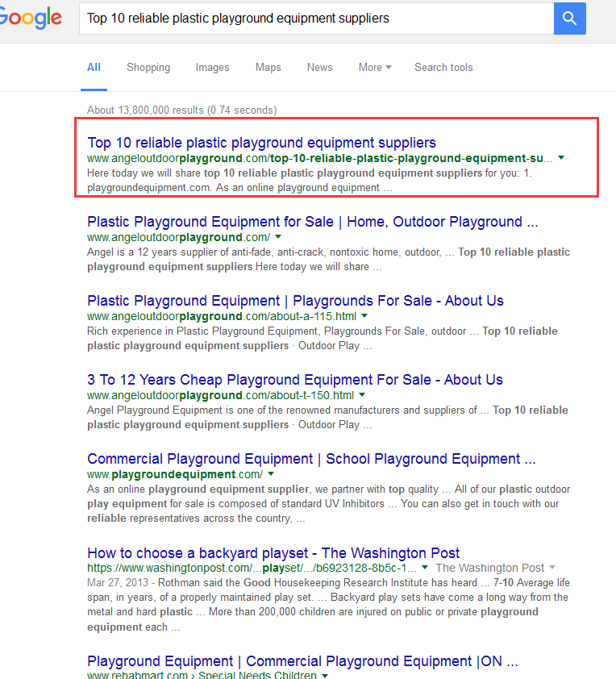Screen dimensions: 616x679
Task: Expand arrow beside washingtonpost.com URL
Action: click(425, 567)
